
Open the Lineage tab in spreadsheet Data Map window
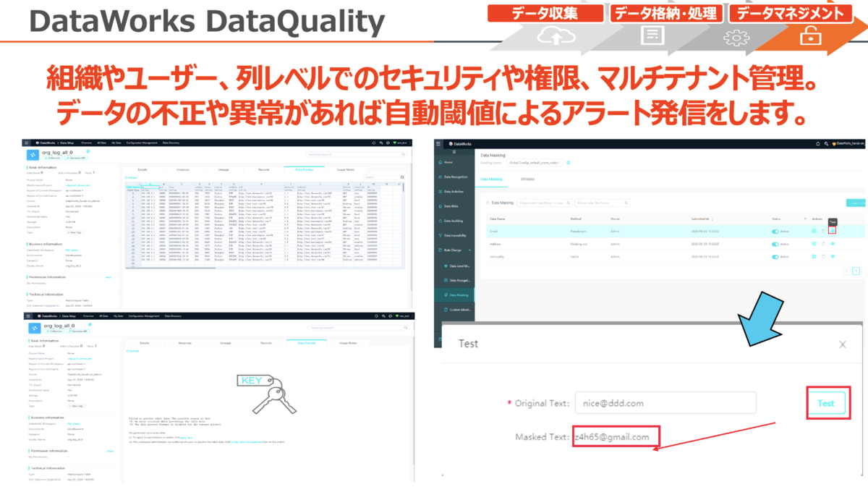pos(224,169)
